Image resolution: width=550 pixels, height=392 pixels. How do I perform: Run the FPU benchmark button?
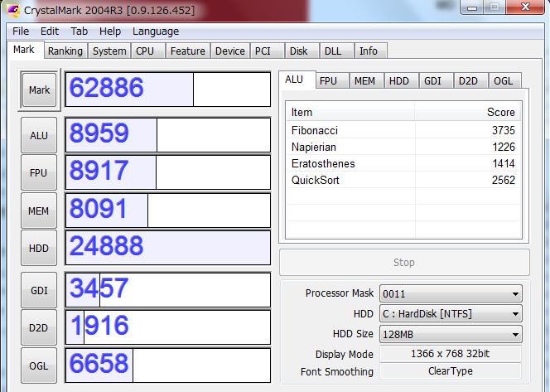pyautogui.click(x=39, y=172)
